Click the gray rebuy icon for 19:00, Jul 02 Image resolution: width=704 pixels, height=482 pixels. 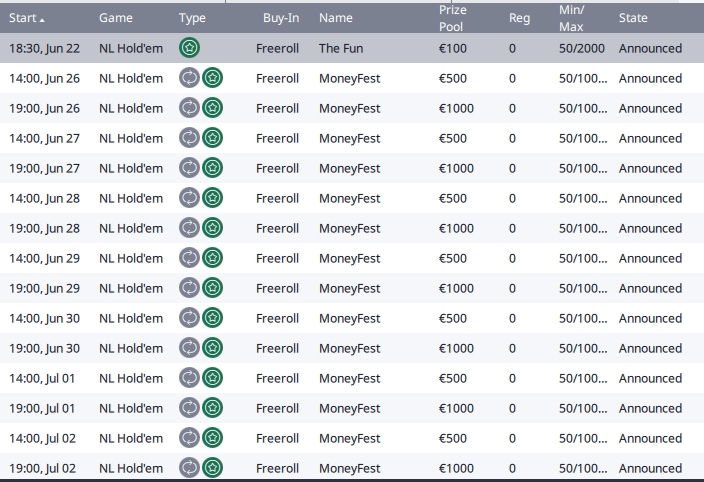click(189, 468)
